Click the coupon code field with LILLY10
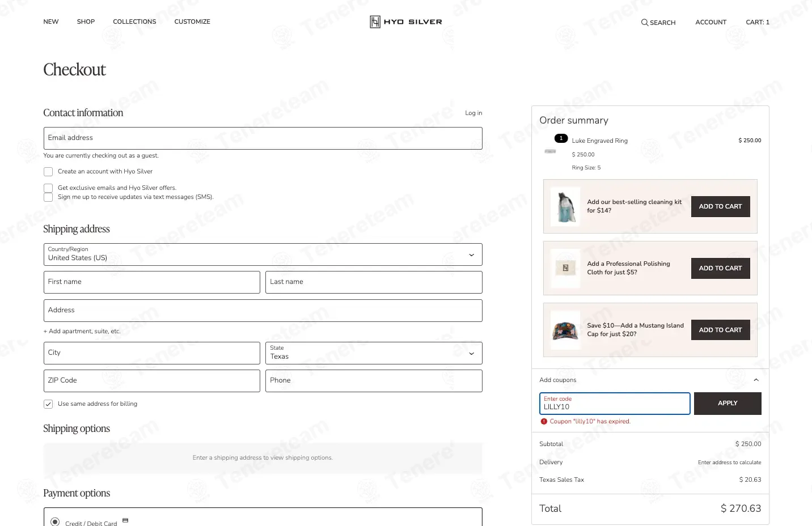This screenshot has height=526, width=812. coord(615,404)
